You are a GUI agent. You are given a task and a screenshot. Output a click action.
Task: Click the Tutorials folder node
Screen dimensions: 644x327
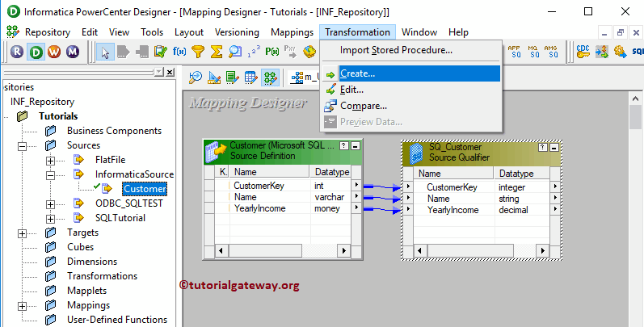pyautogui.click(x=58, y=116)
